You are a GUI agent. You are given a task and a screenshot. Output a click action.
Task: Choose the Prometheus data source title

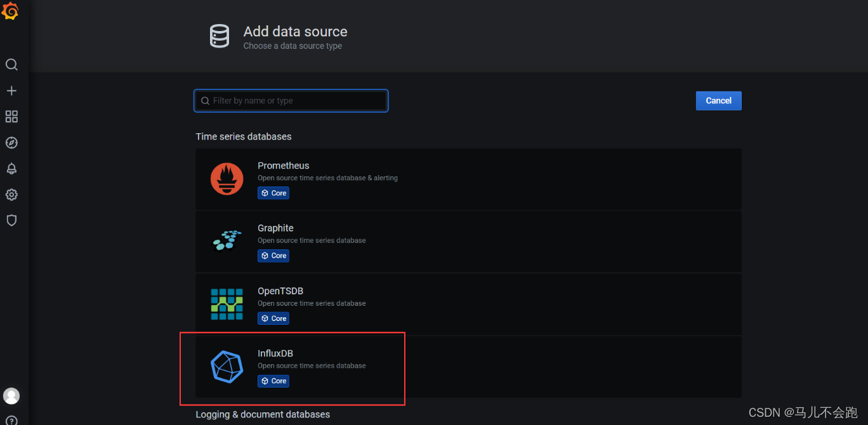tap(284, 166)
